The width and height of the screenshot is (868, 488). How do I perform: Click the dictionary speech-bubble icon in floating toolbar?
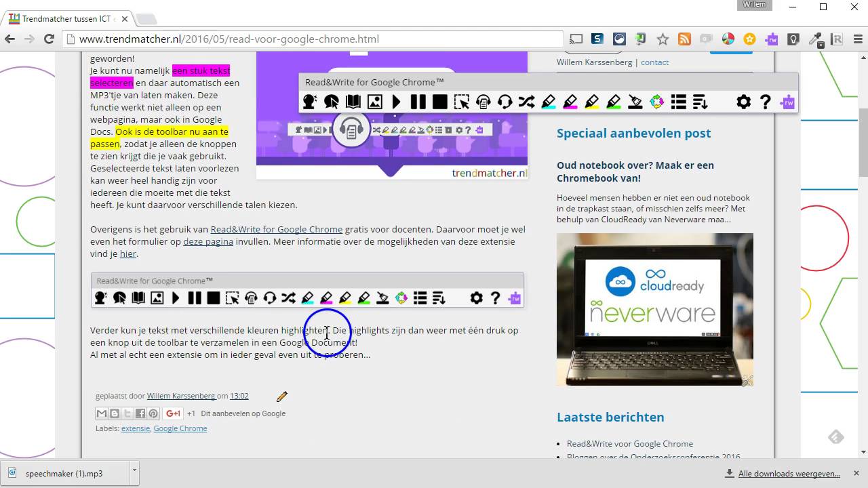coord(331,102)
